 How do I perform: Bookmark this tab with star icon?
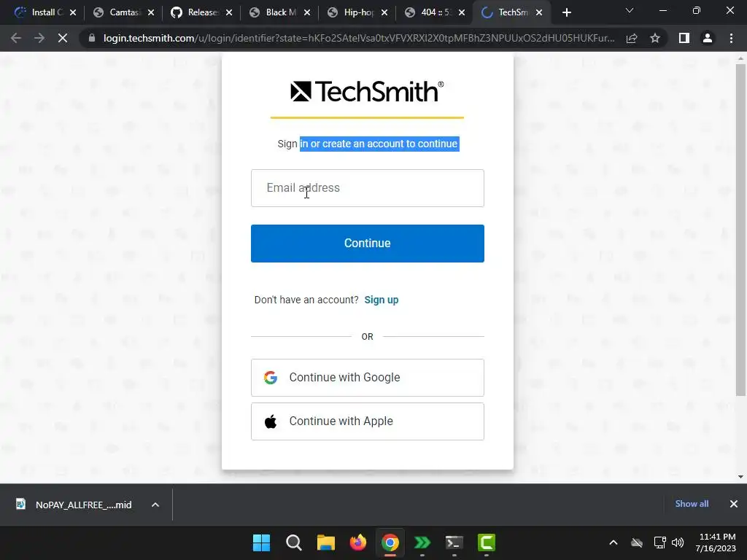tap(655, 38)
